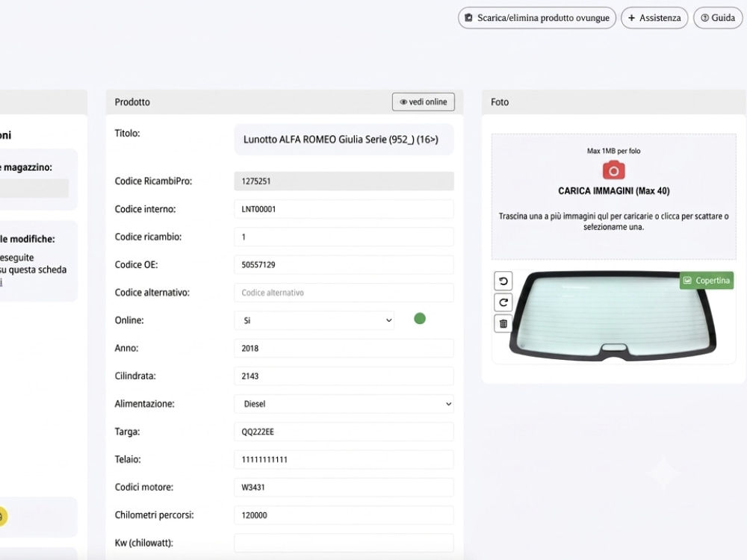Click the 'Codice OE:' label
747x560 pixels.
[x=136, y=265]
